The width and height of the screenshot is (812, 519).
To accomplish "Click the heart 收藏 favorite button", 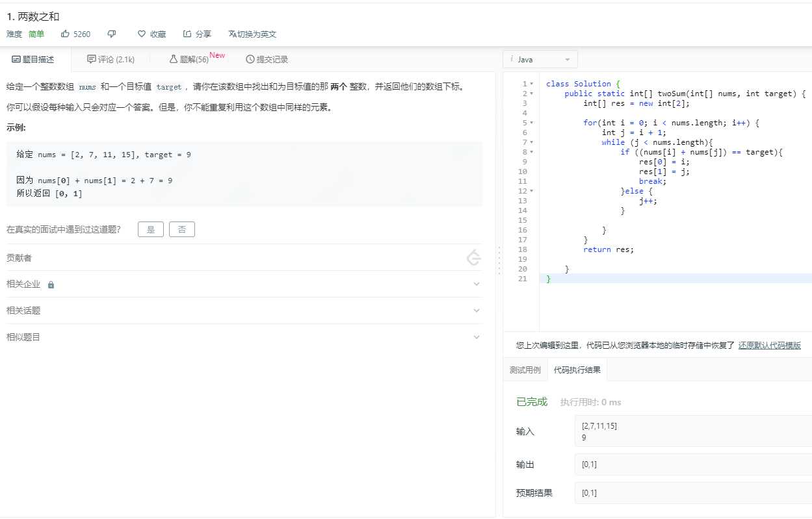I will coord(151,34).
